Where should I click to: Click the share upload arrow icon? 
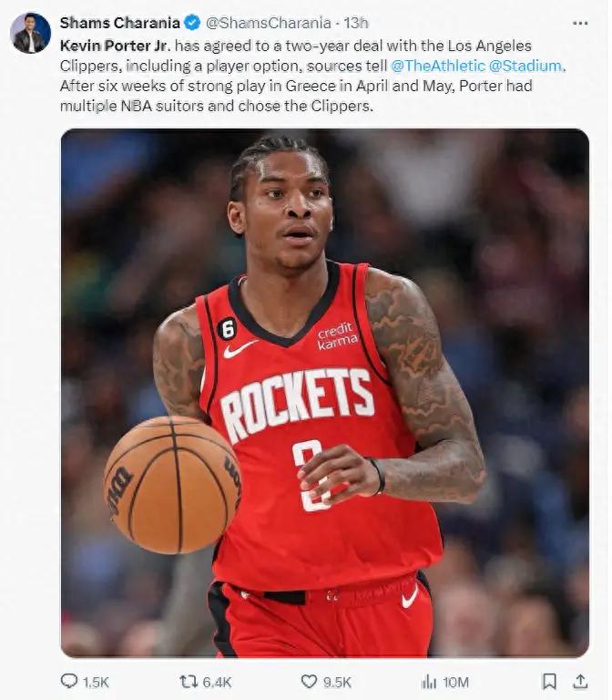coord(580,681)
